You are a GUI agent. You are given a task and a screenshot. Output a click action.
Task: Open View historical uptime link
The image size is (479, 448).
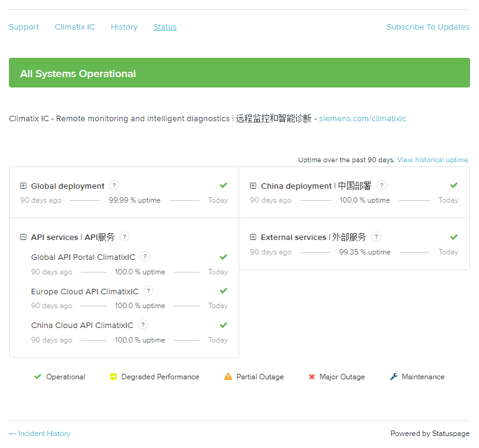pos(433,160)
